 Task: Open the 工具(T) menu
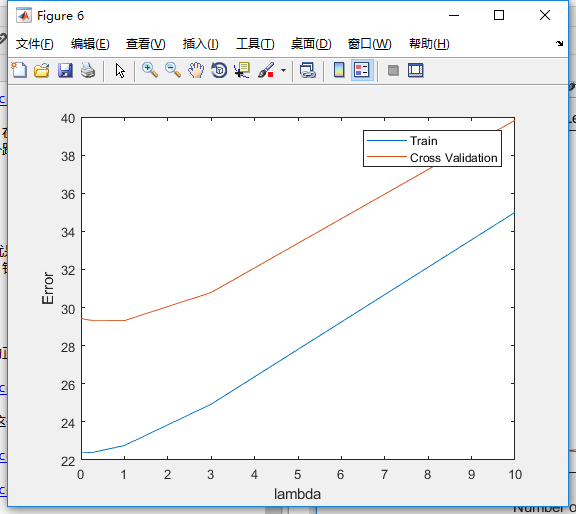click(255, 44)
